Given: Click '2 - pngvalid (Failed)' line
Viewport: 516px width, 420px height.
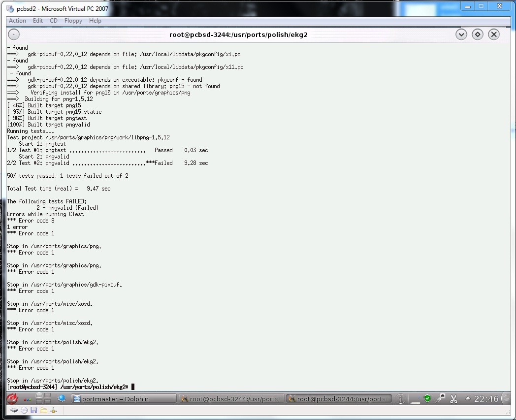Looking at the screenshot, I should 67,208.
